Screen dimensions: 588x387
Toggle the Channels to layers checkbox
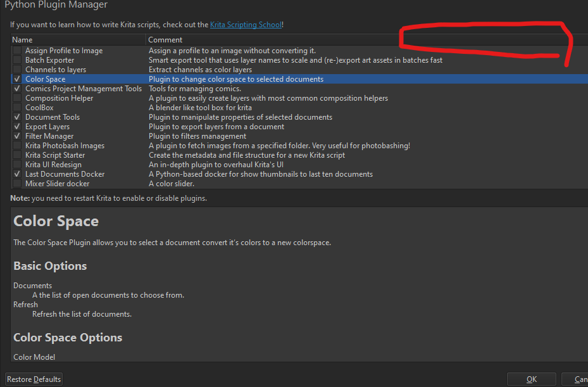tap(17, 70)
